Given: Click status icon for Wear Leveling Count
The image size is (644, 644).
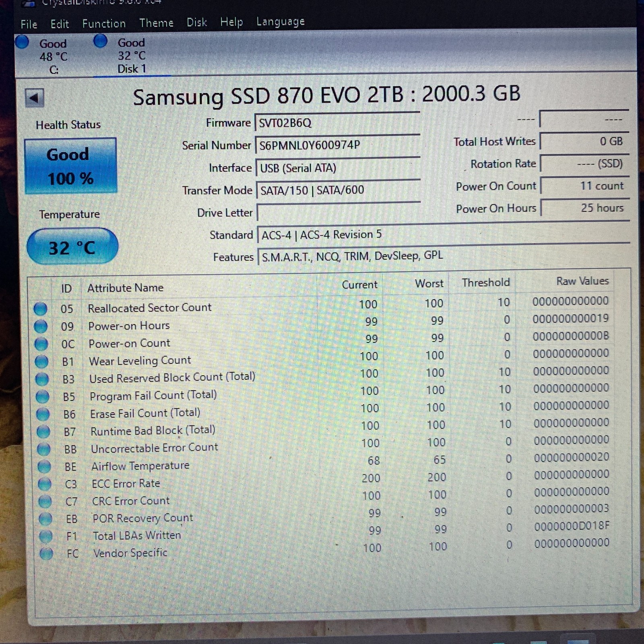Looking at the screenshot, I should pos(41,361).
